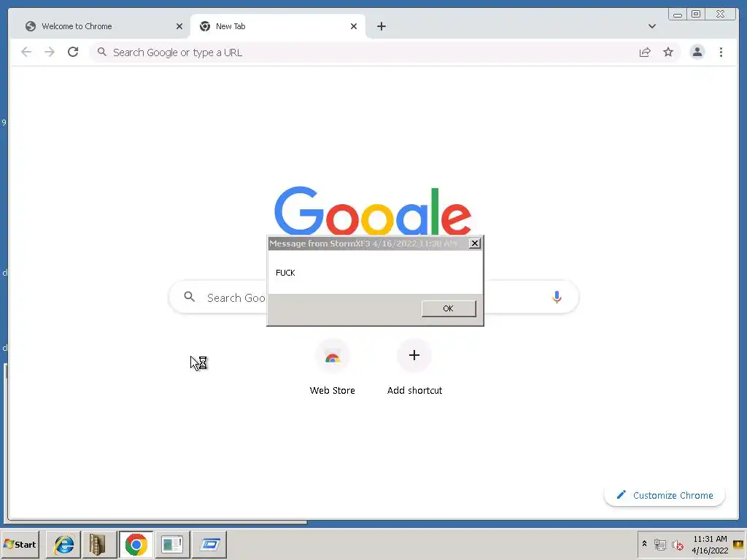
Task: Click the taskbar clock 11:31 AM
Action: pyautogui.click(x=710, y=539)
